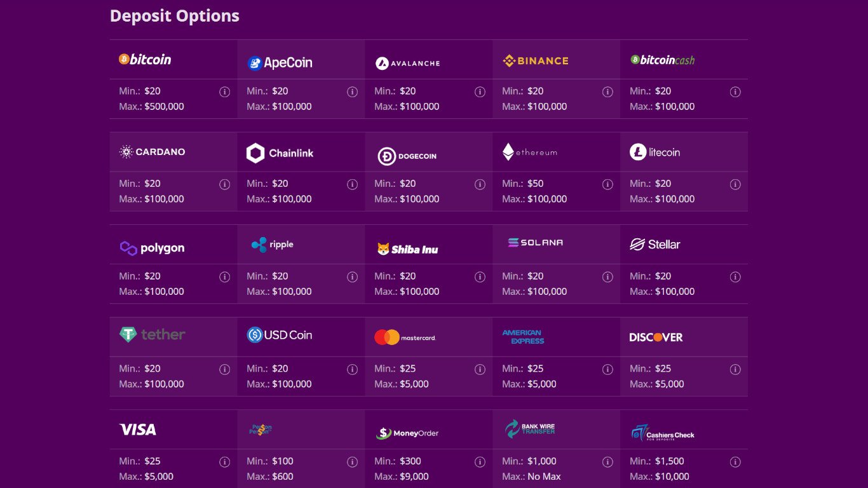868x488 pixels.
Task: Click the Person to Person logo
Action: pyautogui.click(x=261, y=430)
